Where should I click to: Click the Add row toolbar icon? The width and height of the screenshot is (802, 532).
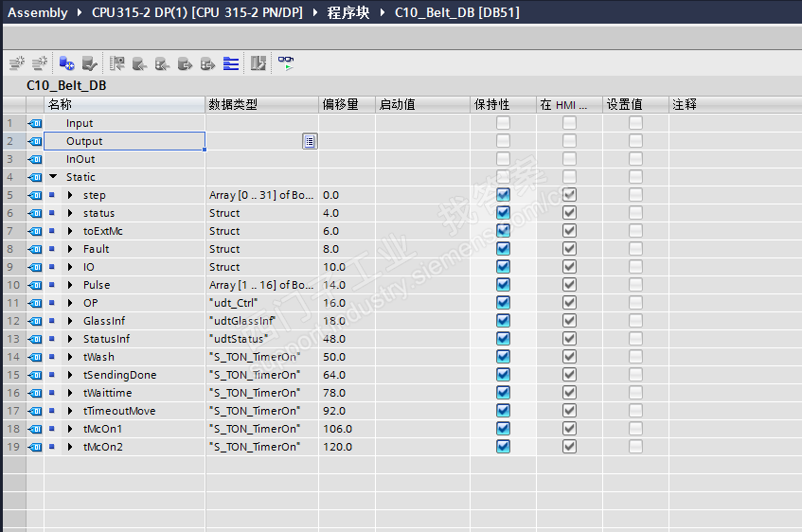coord(40,63)
